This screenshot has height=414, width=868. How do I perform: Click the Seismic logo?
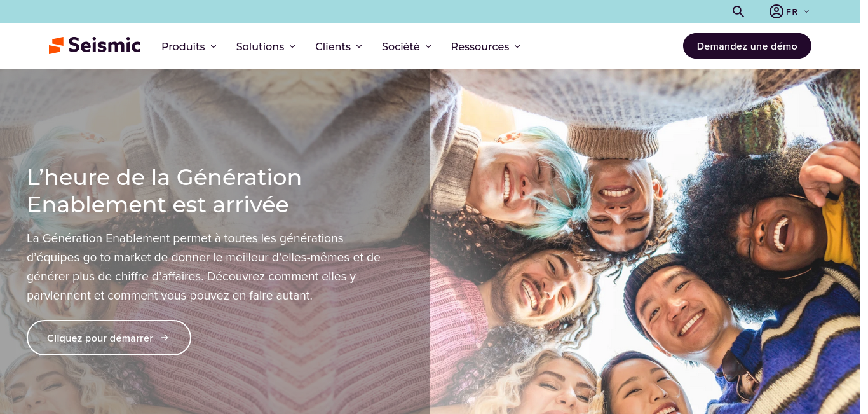[x=95, y=45]
